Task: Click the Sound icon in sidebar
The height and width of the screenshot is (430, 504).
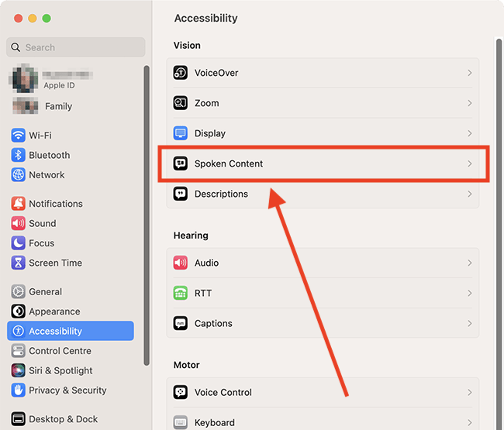Action: click(19, 223)
